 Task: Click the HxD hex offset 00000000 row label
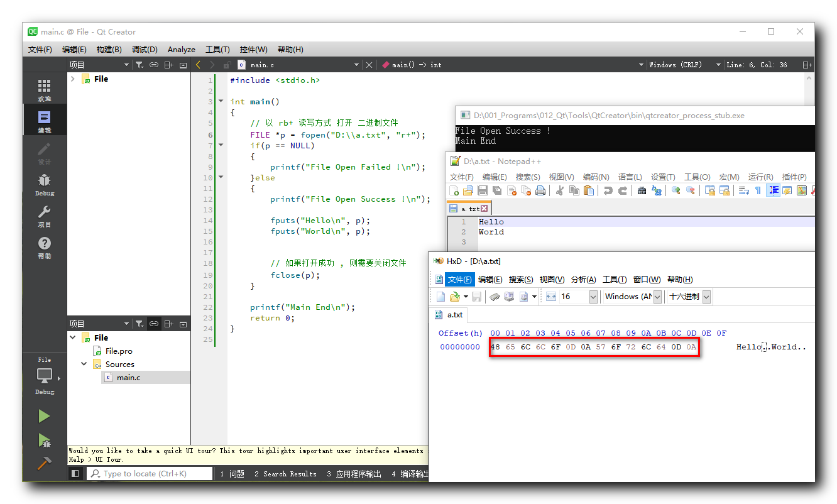click(459, 347)
